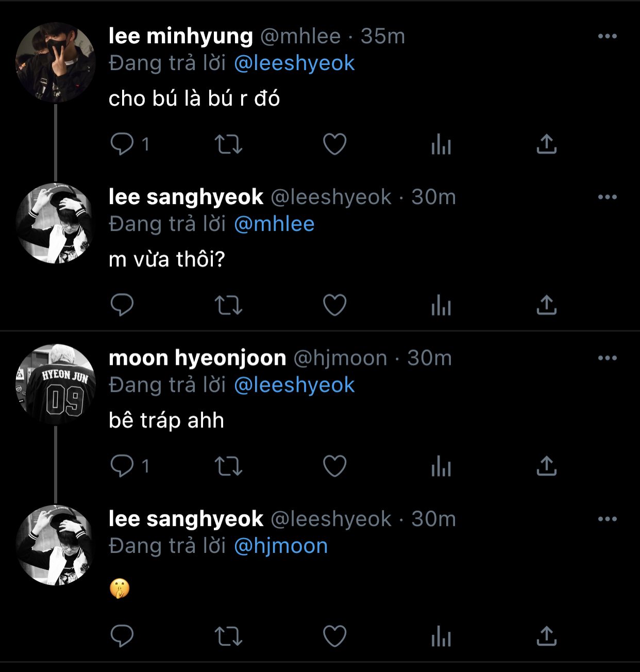
Task: Open the @hjmoon mention link
Action: (x=281, y=546)
